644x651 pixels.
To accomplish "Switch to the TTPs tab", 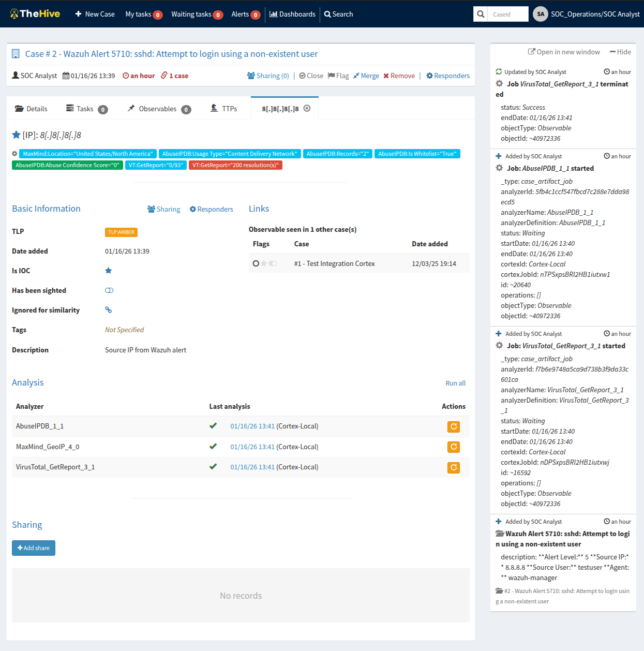I will click(224, 109).
